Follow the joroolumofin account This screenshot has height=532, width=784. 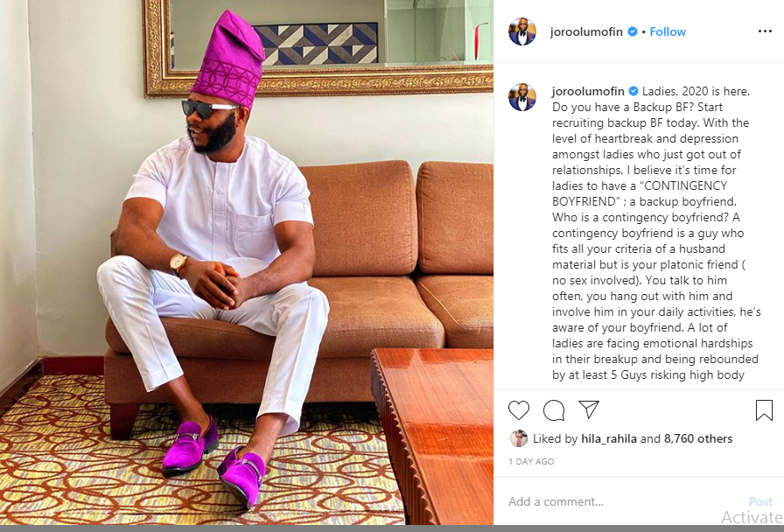click(x=668, y=31)
